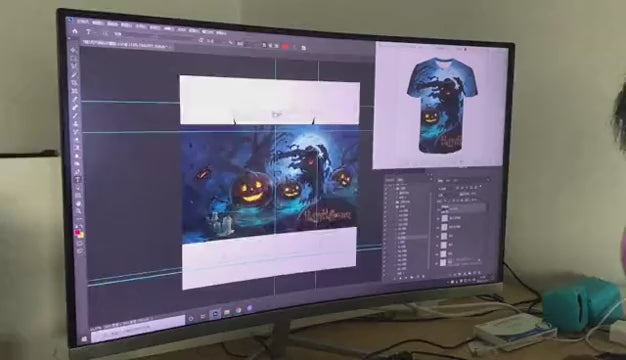The image size is (626, 360).
Task: Select the Brush tool
Action: tap(75, 107)
